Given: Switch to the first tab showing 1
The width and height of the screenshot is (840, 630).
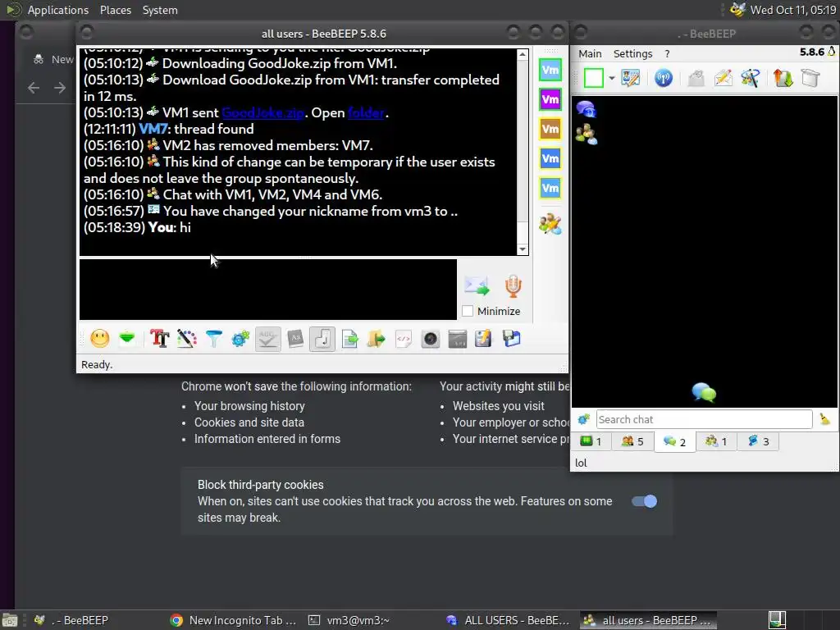Looking at the screenshot, I should (x=591, y=441).
